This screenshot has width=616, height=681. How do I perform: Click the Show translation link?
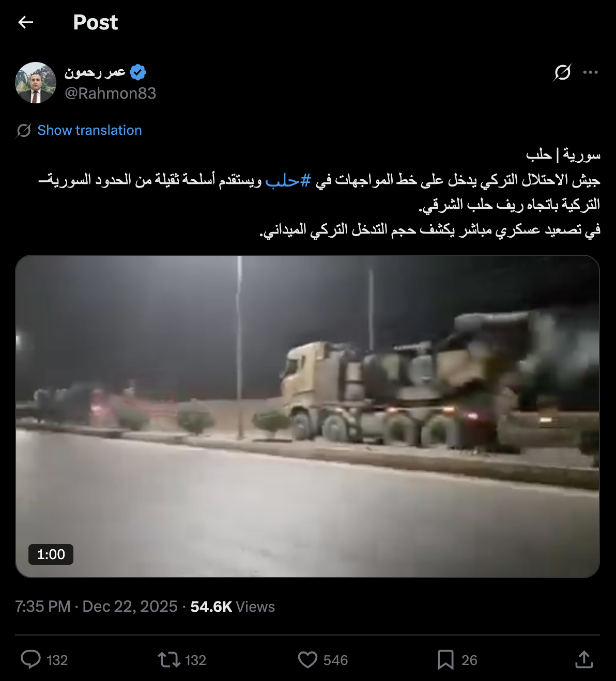[x=89, y=130]
